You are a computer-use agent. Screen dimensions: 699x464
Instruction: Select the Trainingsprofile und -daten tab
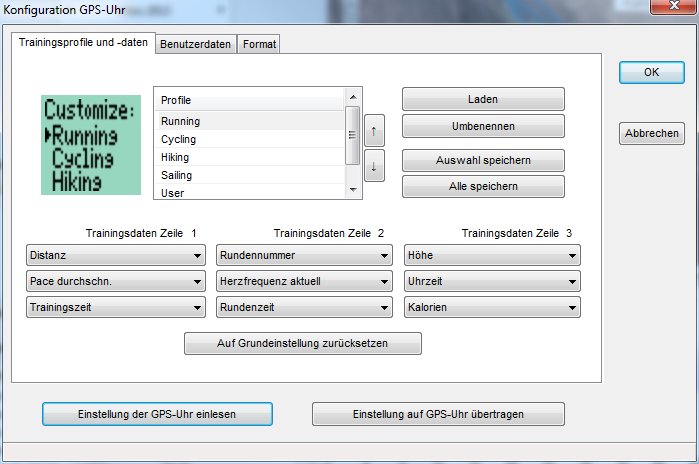(x=83, y=43)
